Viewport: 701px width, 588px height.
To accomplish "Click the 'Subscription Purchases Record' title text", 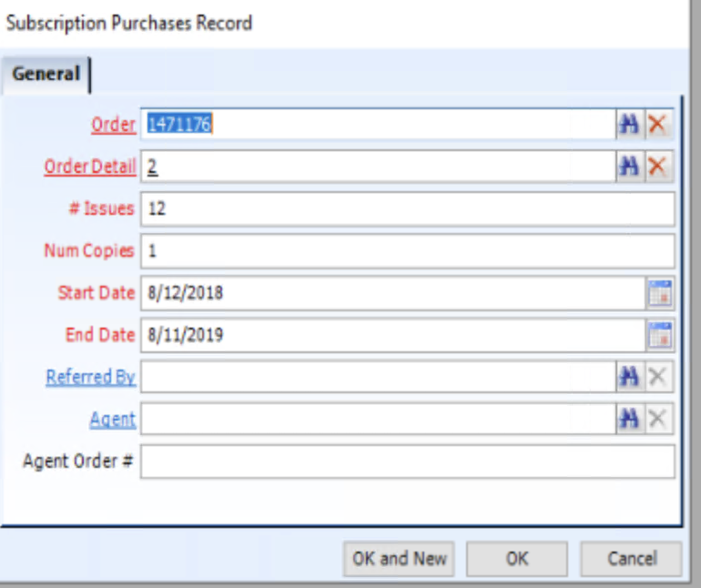I will coord(129,24).
